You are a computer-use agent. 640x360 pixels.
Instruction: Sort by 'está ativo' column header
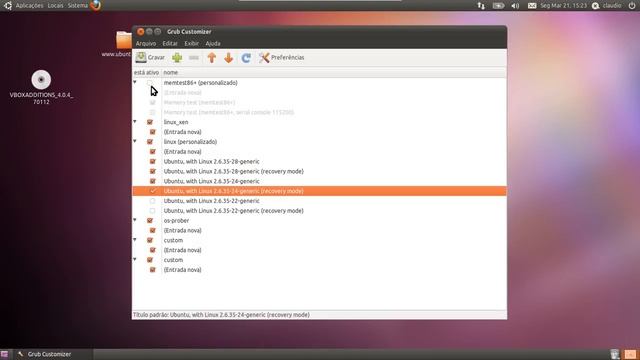click(x=147, y=72)
